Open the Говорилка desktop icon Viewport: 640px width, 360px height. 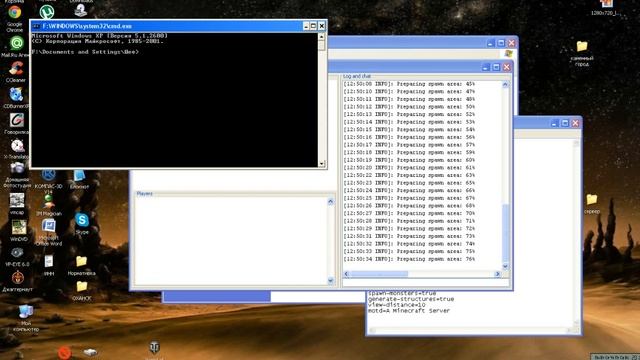(17, 120)
